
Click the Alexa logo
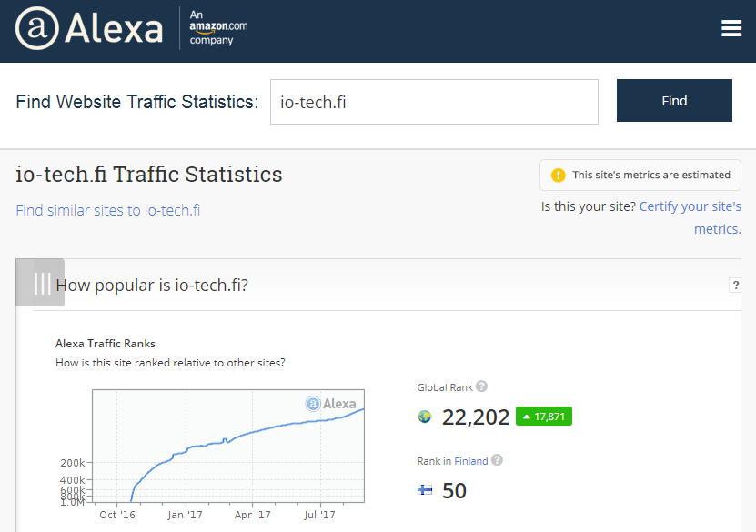pyautogui.click(x=89, y=28)
